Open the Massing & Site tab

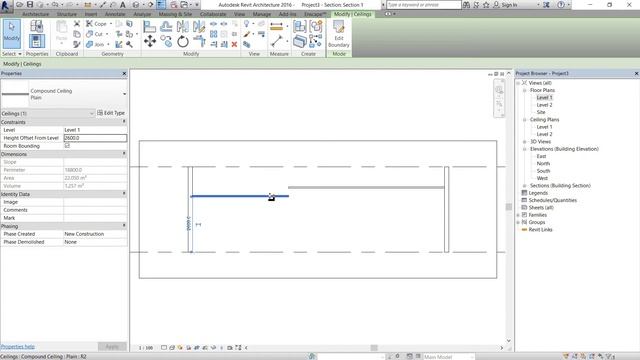tap(176, 14)
